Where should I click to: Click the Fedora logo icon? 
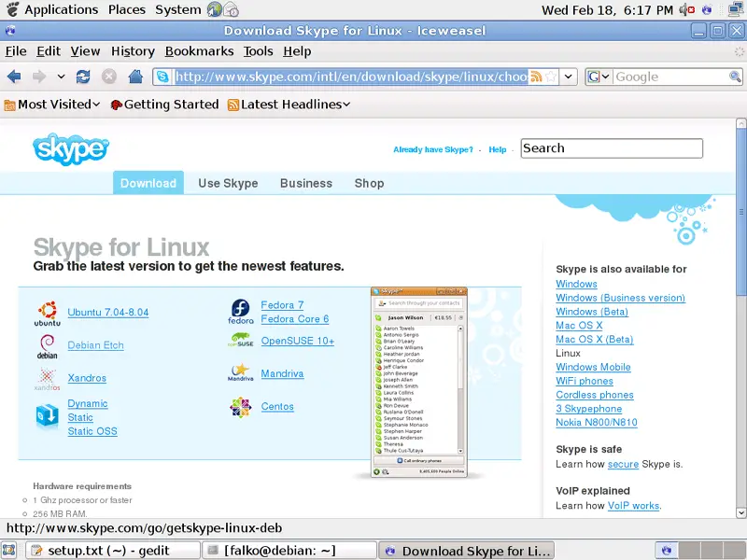(x=241, y=312)
